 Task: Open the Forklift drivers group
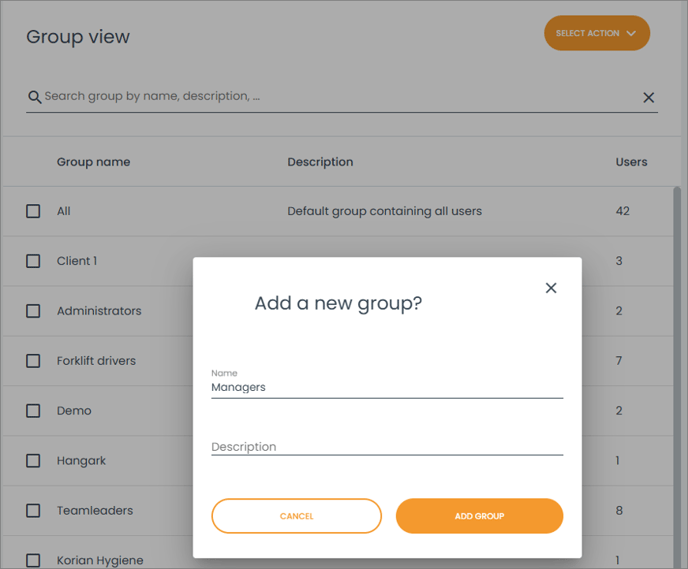click(x=96, y=361)
